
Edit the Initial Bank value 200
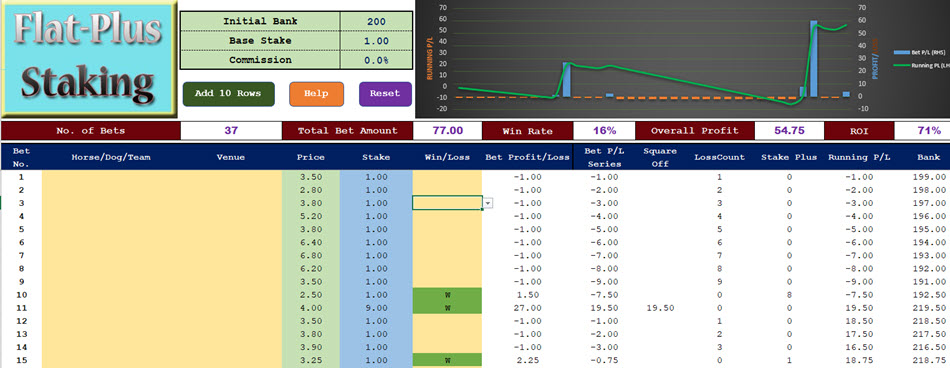pyautogui.click(x=376, y=21)
